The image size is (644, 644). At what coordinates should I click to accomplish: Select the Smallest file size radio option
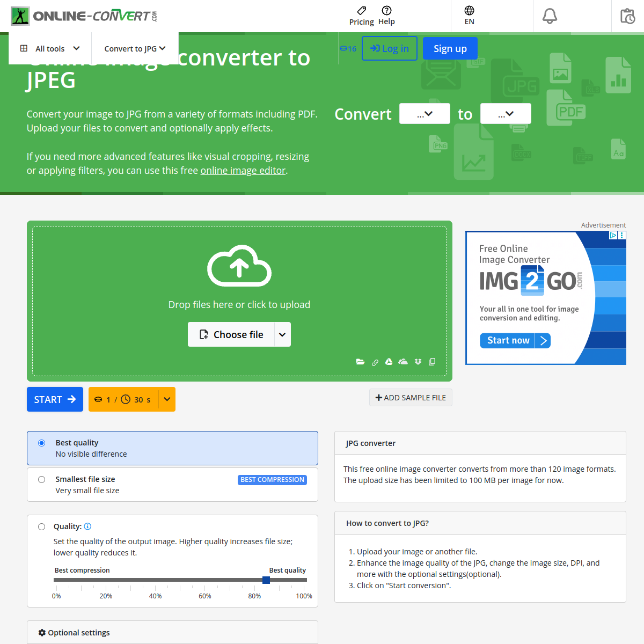pyautogui.click(x=41, y=480)
